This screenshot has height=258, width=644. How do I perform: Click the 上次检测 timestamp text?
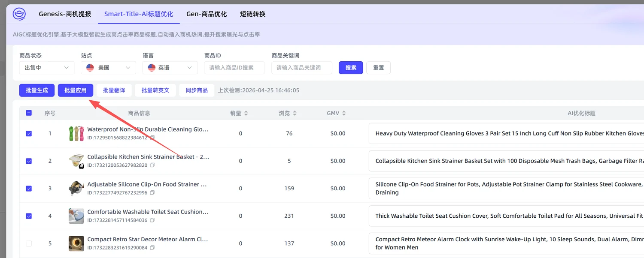click(258, 90)
